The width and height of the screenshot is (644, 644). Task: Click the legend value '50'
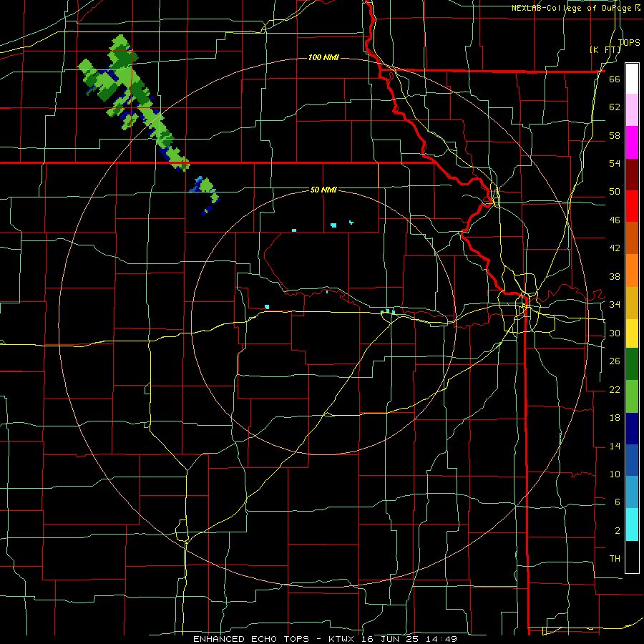pos(615,191)
